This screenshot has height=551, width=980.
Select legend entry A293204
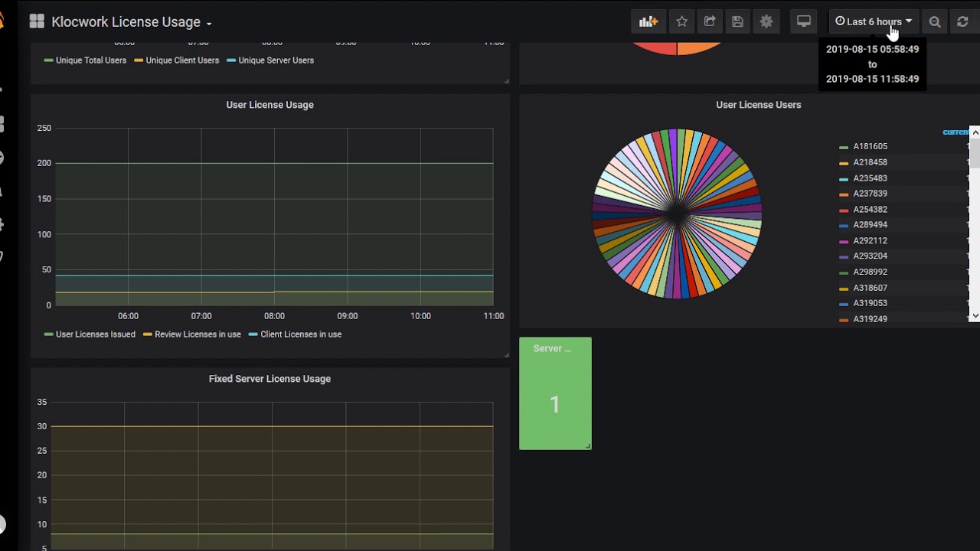click(870, 256)
